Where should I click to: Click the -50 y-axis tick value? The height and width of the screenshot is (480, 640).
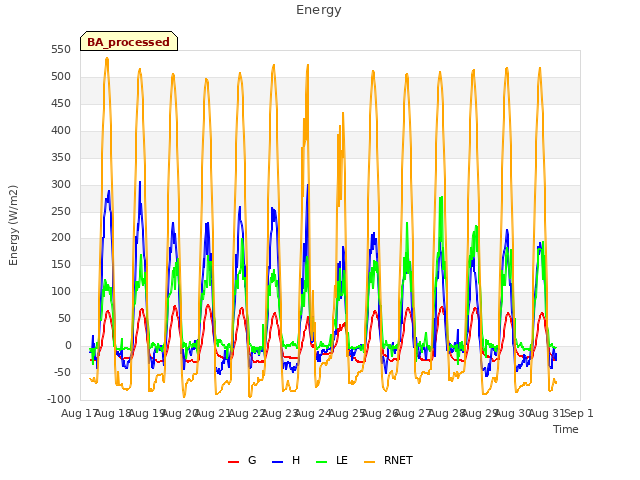coord(62,372)
